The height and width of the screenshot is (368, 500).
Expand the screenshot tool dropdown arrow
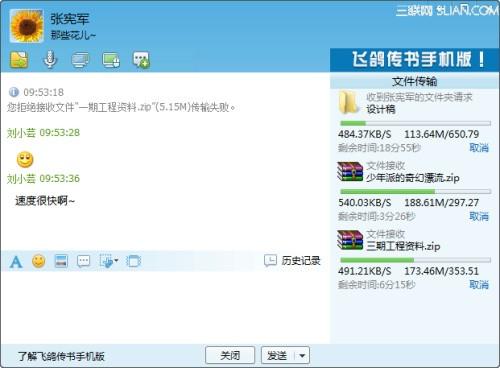point(116,260)
